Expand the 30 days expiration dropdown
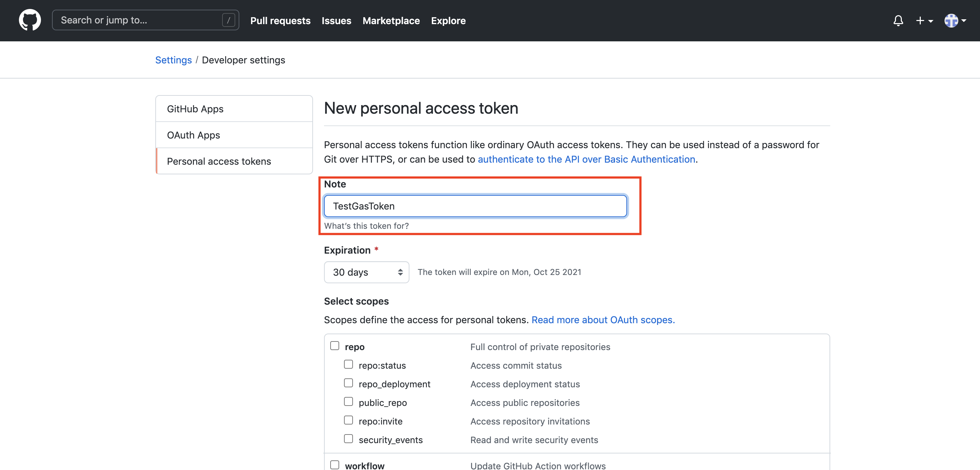Screen dimensions: 980x470 click(x=366, y=272)
